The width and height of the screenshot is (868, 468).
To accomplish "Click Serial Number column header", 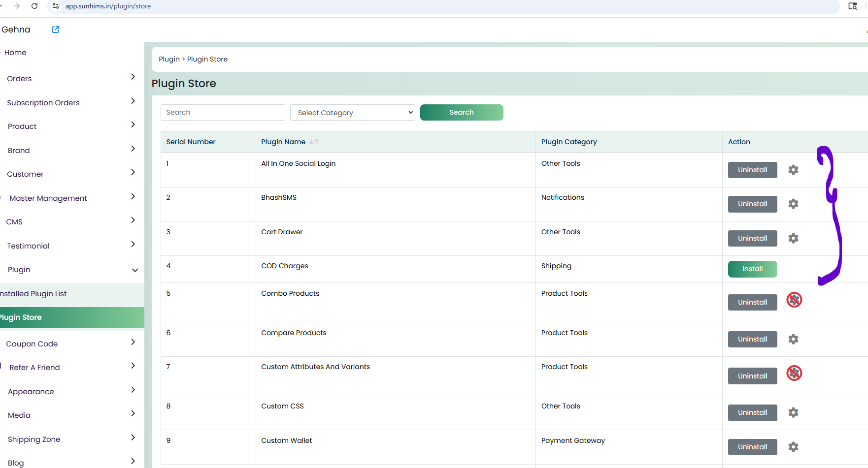I will 191,142.
